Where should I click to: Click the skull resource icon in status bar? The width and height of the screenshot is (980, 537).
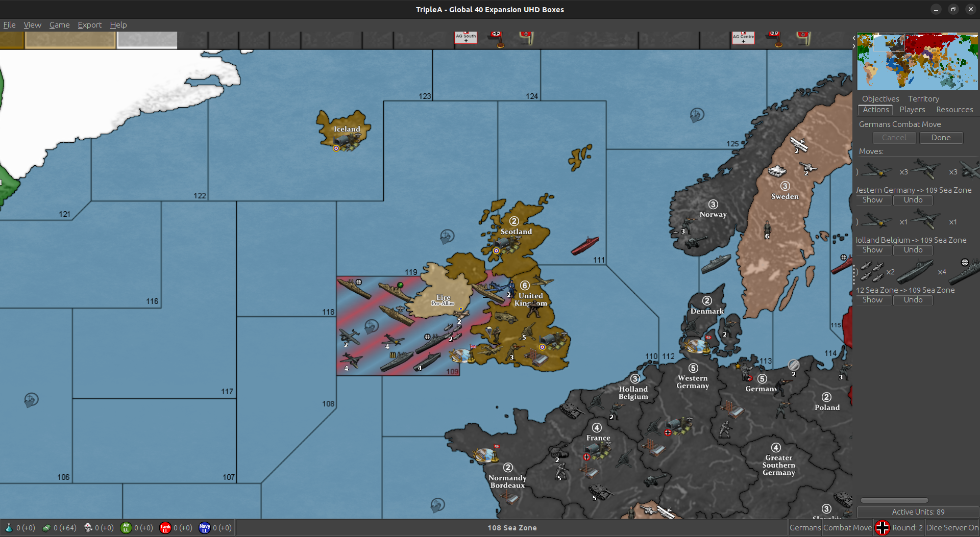point(88,528)
